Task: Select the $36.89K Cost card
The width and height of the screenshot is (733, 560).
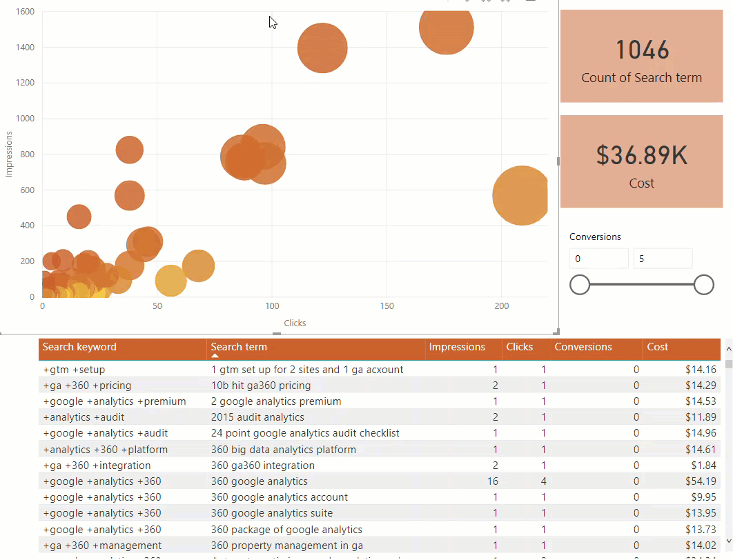Action: click(x=641, y=161)
